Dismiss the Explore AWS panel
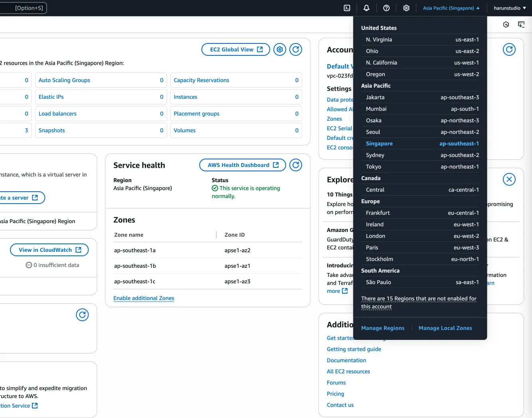This screenshot has width=532, height=418. (x=509, y=179)
